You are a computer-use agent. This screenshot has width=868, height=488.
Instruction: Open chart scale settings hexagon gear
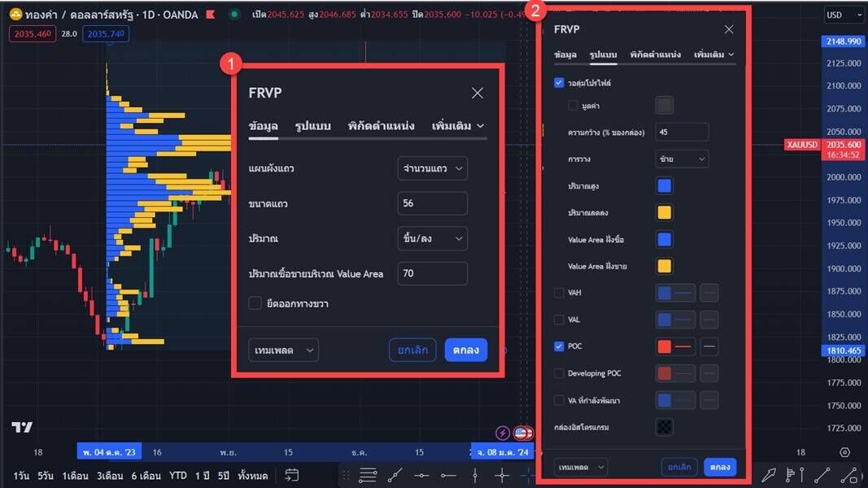844,452
